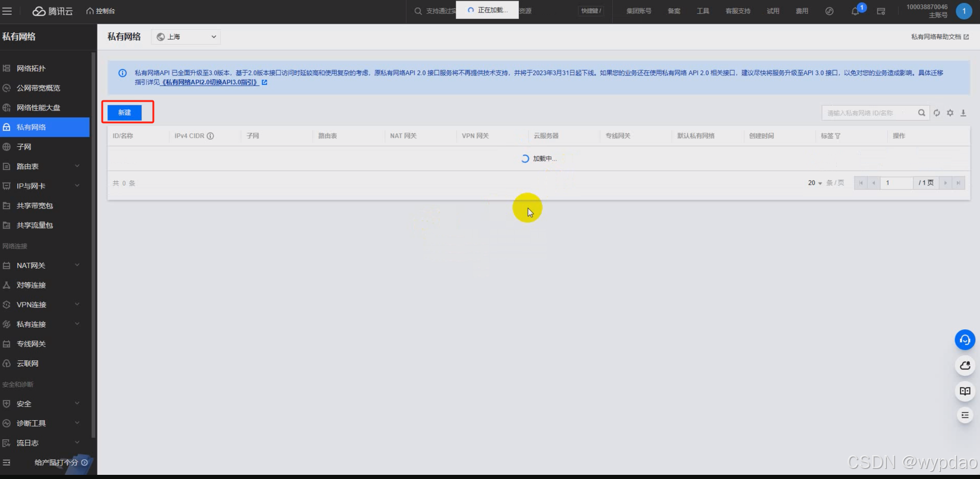
Task: Click the IPv4 CIDR info icon
Action: [x=210, y=136]
